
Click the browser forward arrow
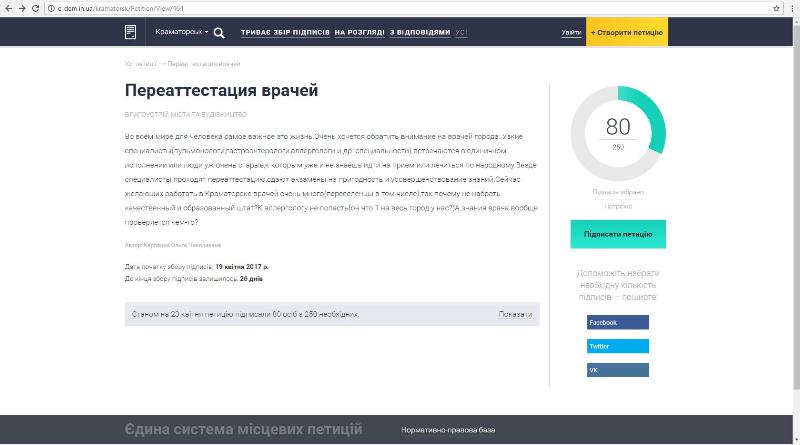click(x=22, y=8)
